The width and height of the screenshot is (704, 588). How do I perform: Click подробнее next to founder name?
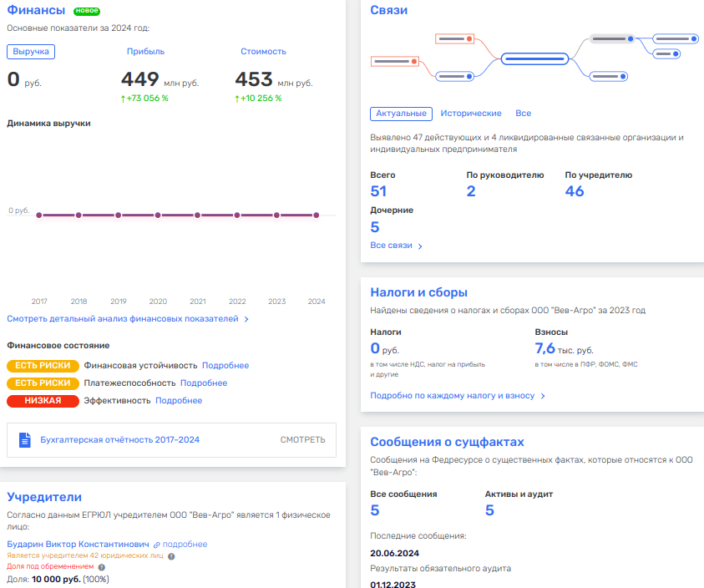click(x=185, y=544)
